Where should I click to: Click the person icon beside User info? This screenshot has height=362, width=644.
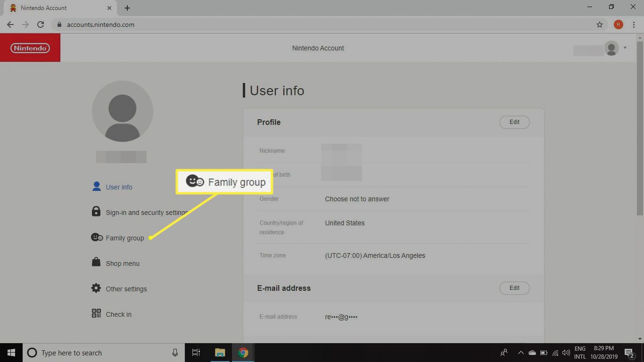pos(97,187)
